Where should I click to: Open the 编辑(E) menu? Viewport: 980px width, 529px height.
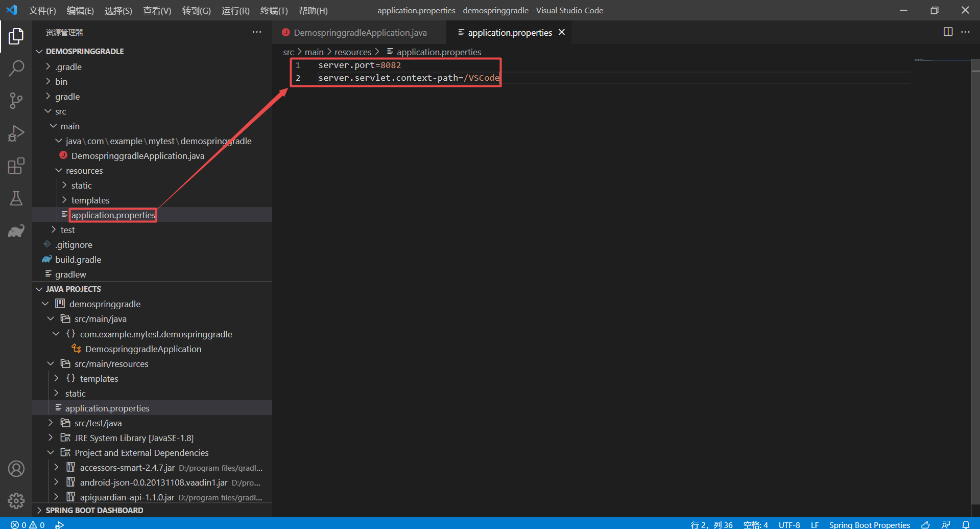coord(80,10)
